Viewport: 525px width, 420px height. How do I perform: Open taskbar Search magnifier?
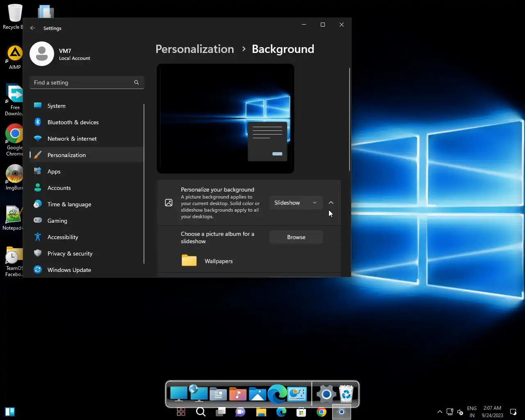click(x=201, y=412)
